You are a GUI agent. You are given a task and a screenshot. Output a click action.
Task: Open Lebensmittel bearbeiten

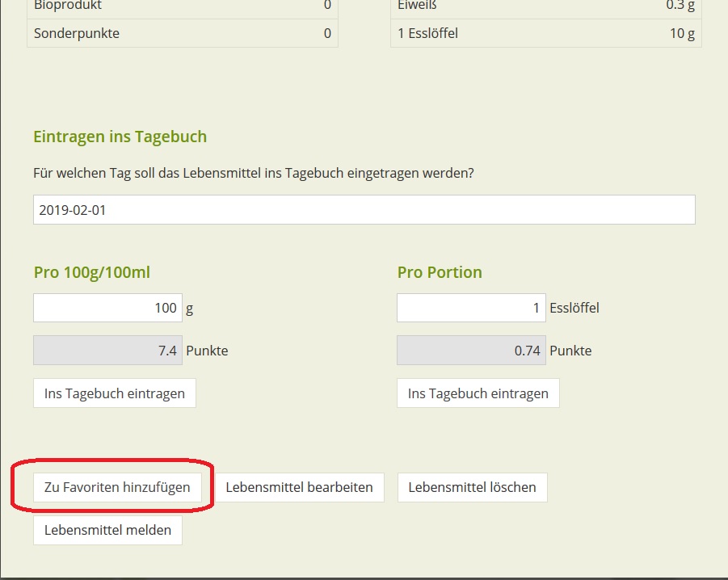[x=300, y=487]
